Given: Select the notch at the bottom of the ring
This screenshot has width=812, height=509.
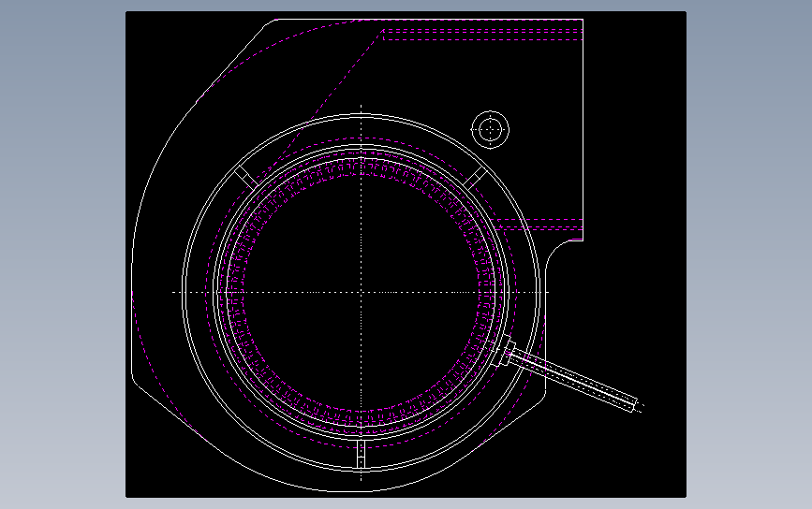Looking at the screenshot, I should (361, 454).
